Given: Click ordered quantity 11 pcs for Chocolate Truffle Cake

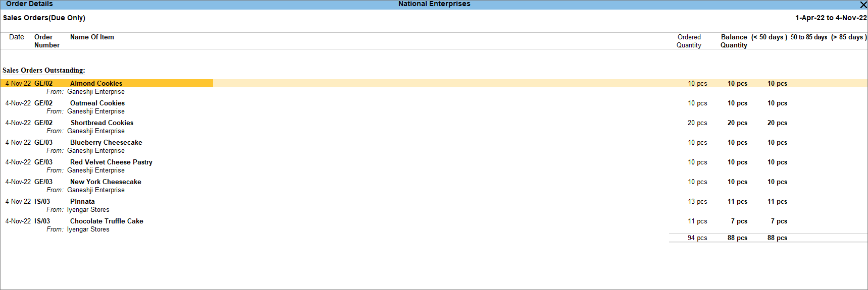Looking at the screenshot, I should [697, 221].
